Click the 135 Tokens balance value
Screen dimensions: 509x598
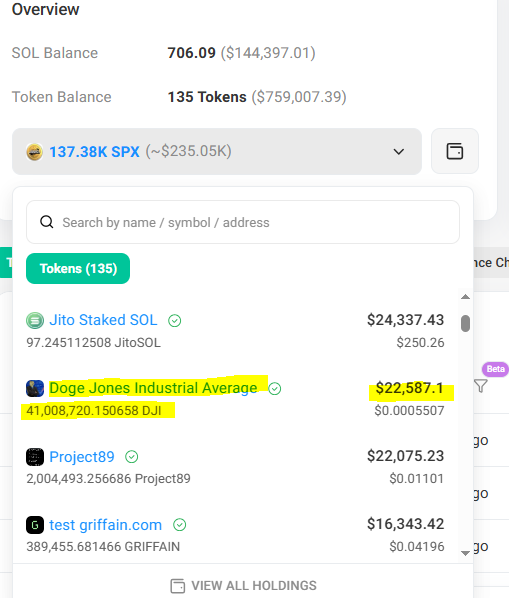point(207,97)
